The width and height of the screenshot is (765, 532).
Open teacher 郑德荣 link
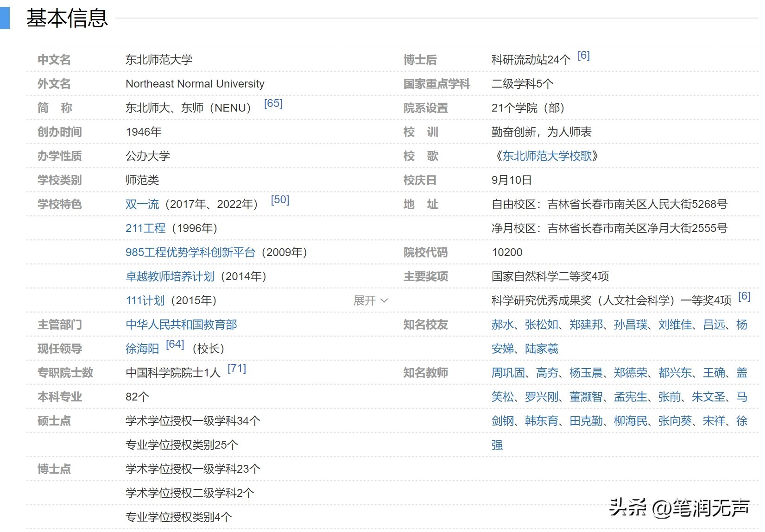click(x=631, y=373)
